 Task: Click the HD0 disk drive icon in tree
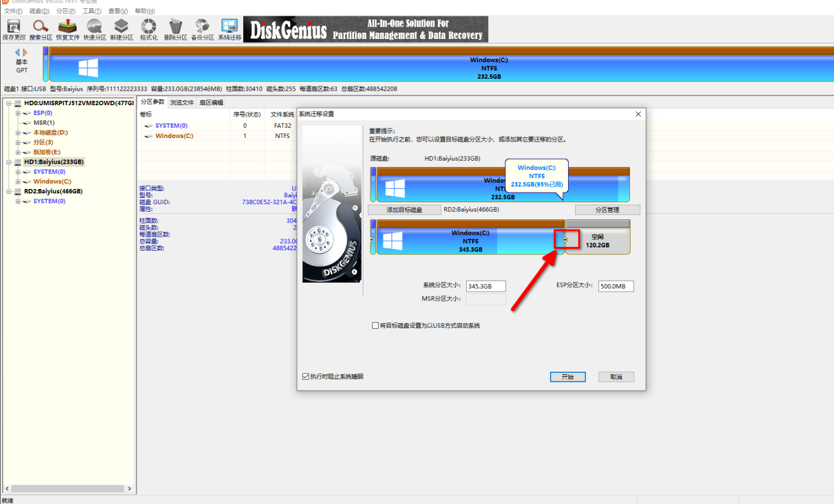pos(18,103)
